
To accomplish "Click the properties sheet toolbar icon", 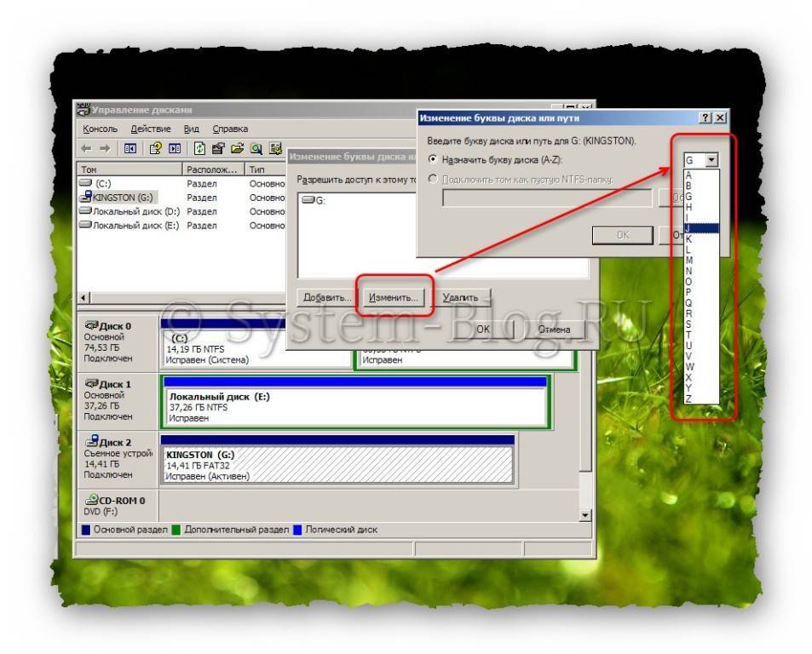I will (218, 149).
